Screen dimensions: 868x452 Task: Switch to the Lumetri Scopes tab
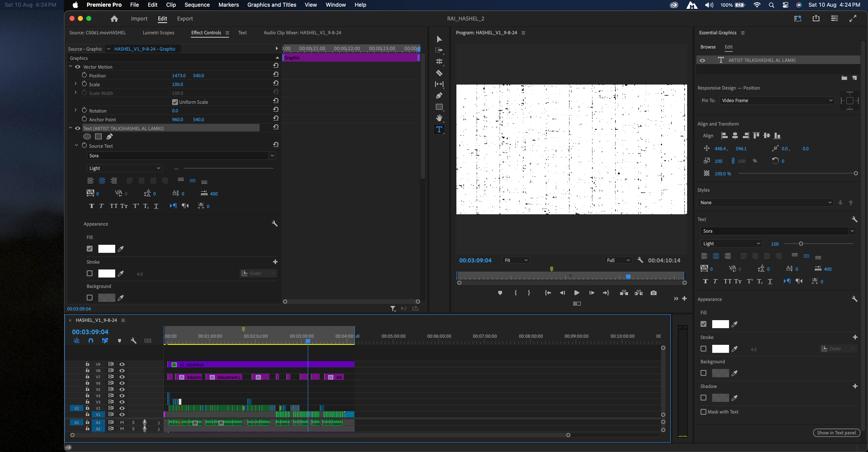click(159, 32)
